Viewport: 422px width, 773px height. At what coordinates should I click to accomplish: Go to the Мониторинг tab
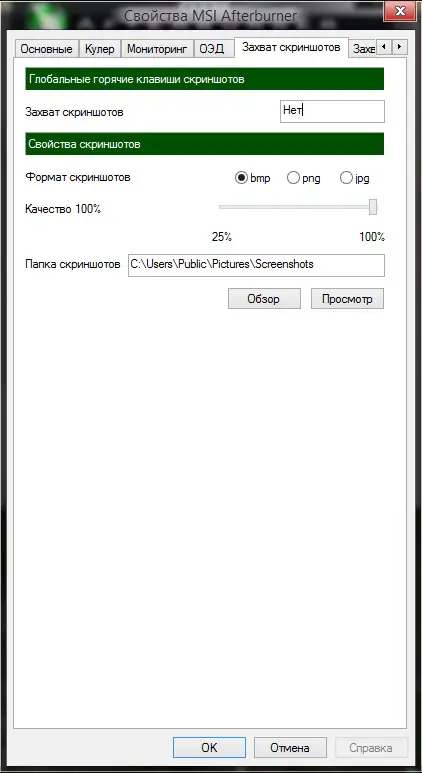click(157, 49)
